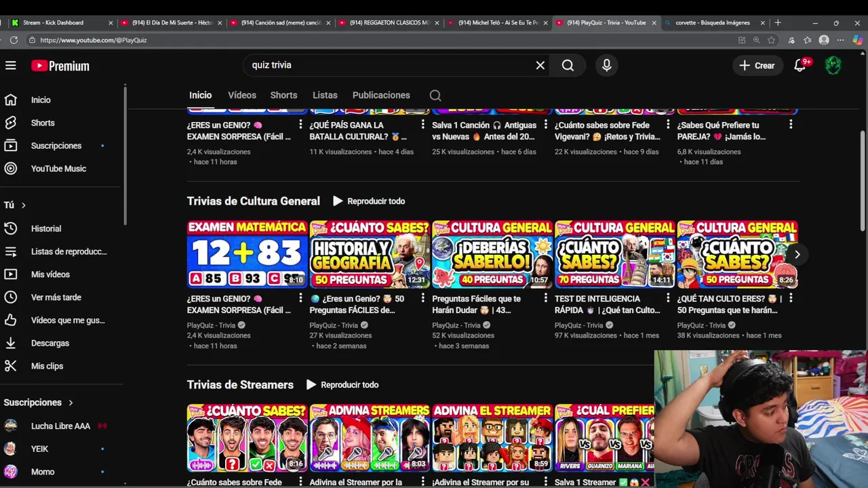Screen dimensions: 868x488
Task: Open Trivias de Cultura General playlist title
Action: (x=254, y=201)
